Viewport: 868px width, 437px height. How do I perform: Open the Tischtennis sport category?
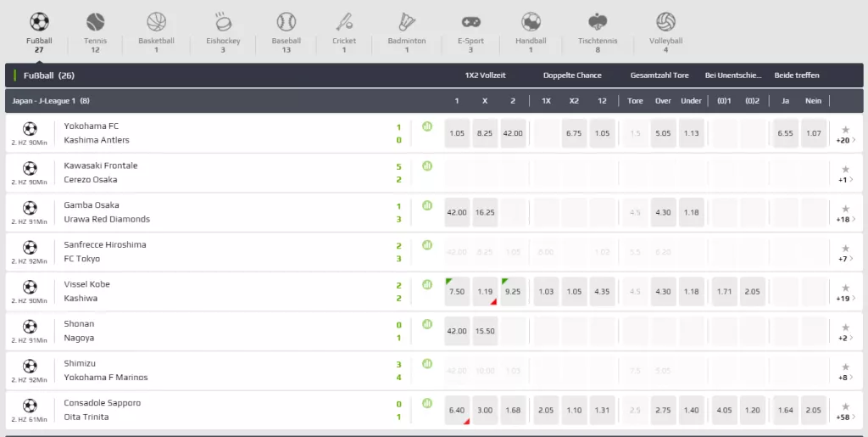click(598, 23)
